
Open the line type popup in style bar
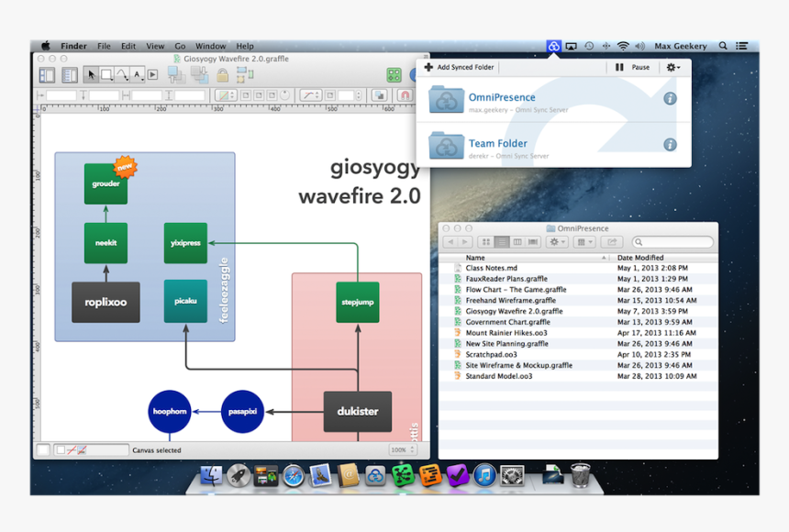[310, 95]
